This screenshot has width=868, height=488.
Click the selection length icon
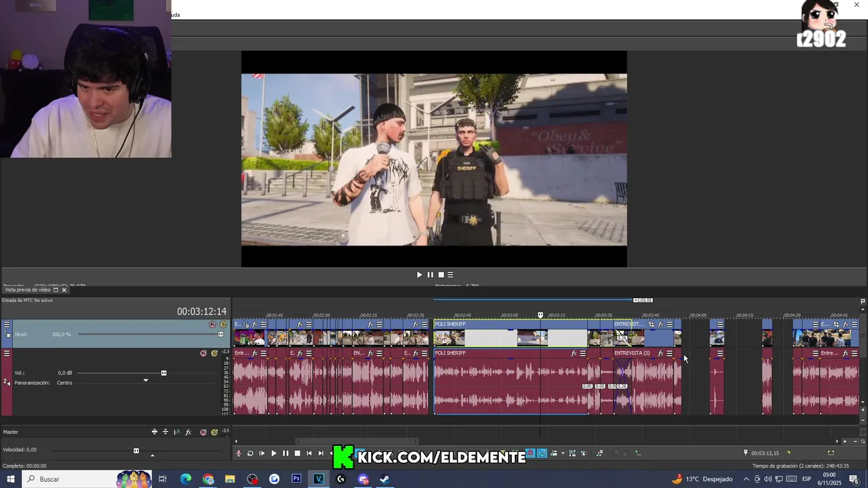click(831, 453)
